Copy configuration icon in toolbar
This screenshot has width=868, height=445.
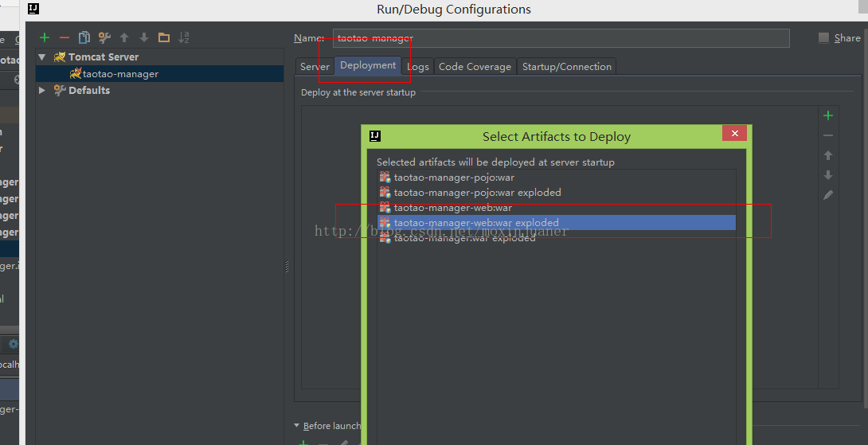click(84, 37)
